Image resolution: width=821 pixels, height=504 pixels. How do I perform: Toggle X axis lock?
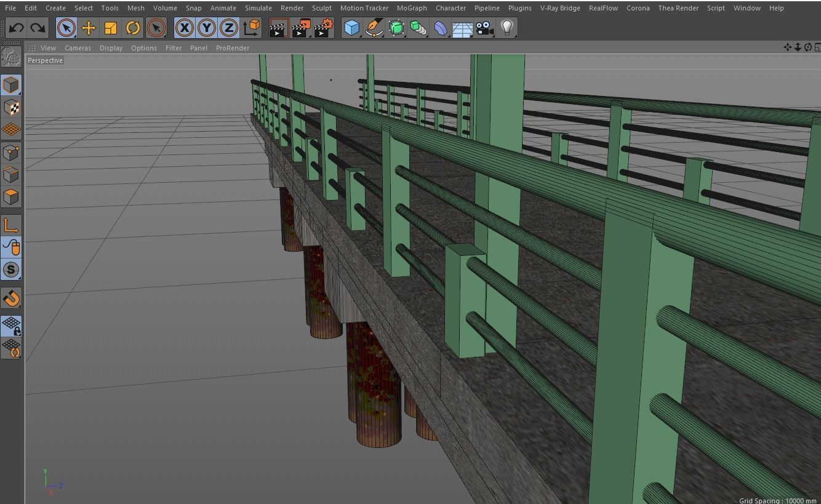pyautogui.click(x=184, y=28)
